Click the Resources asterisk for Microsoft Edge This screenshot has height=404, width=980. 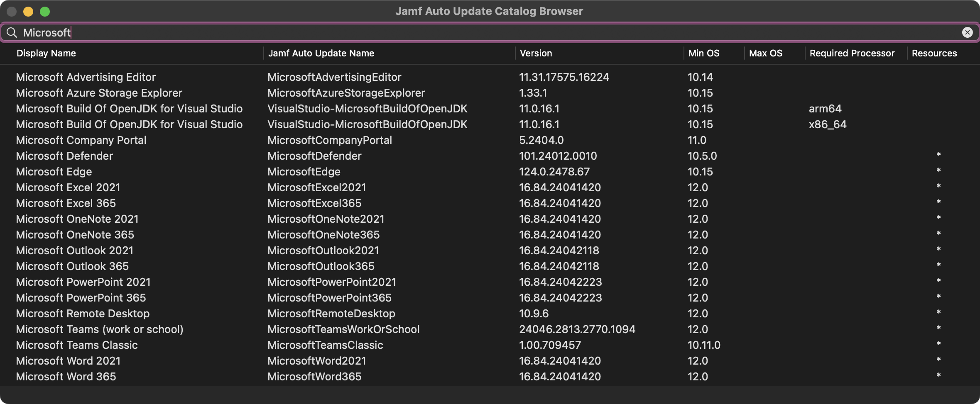coord(938,170)
